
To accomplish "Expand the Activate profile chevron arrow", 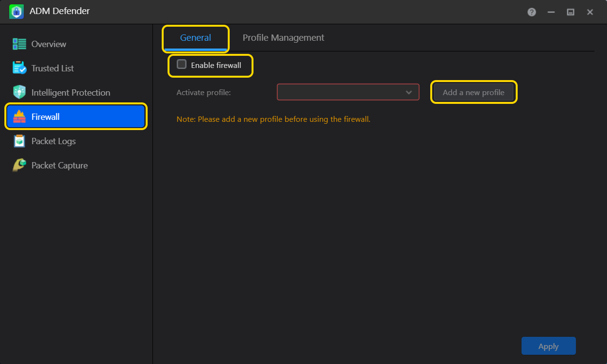I will [x=409, y=92].
